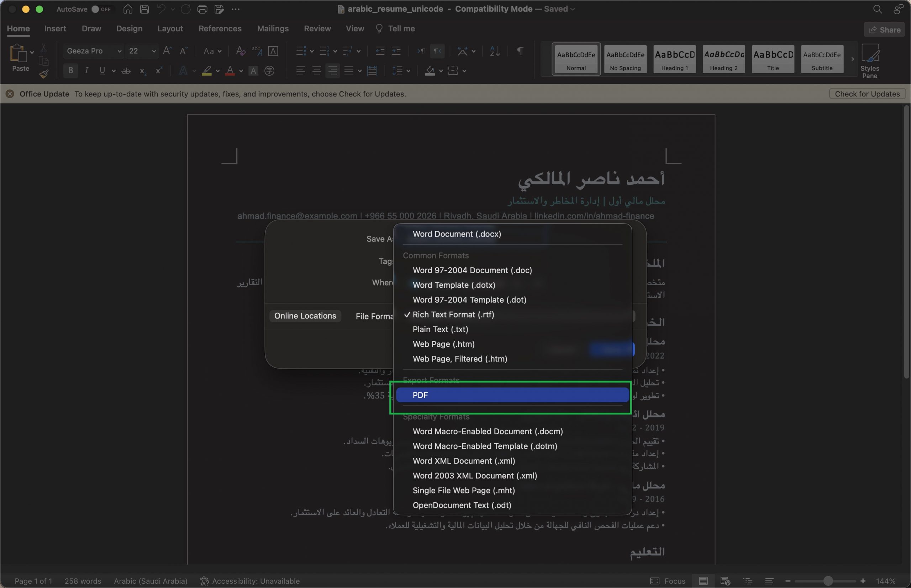Apply the Heading 1 style
This screenshot has width=911, height=588.
pos(674,59)
